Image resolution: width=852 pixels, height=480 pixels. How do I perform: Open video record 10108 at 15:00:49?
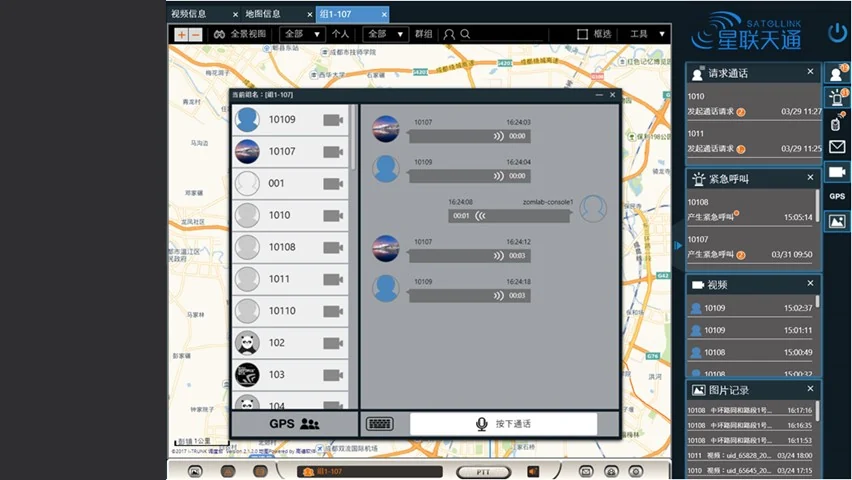tap(750, 352)
